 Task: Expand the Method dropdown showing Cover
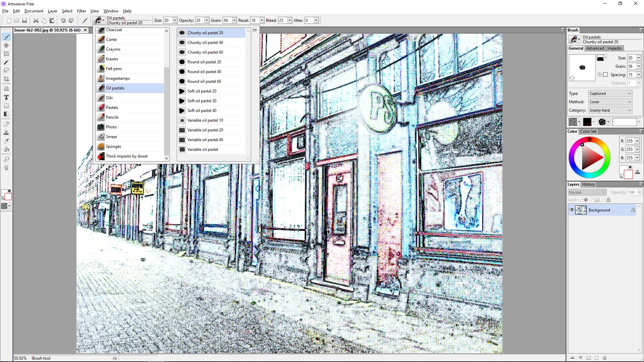point(610,102)
